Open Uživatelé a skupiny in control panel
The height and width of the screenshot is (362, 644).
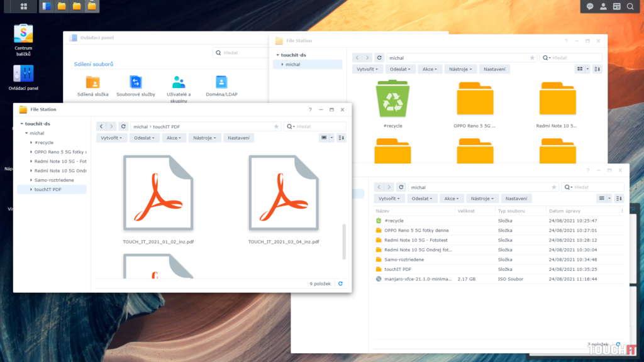click(x=179, y=82)
